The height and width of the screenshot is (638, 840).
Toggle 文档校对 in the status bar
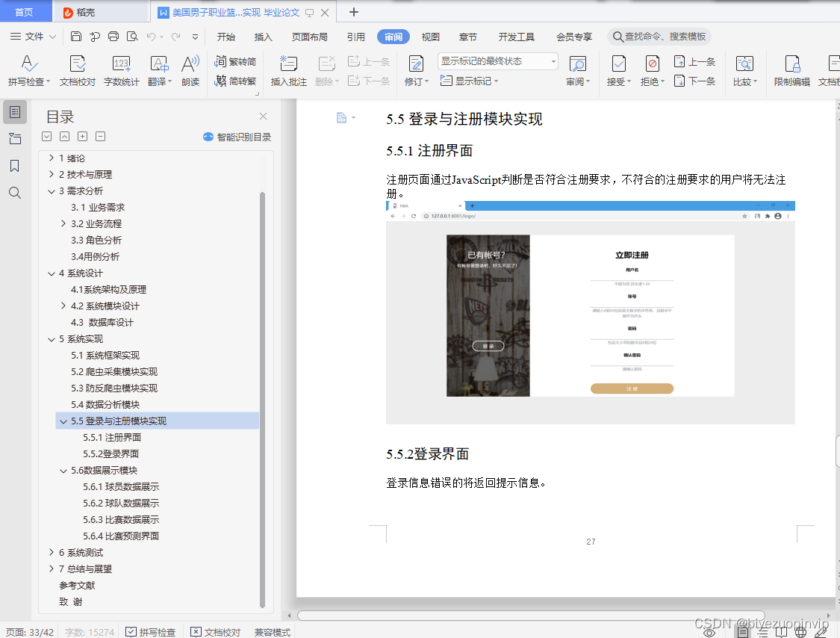click(215, 631)
